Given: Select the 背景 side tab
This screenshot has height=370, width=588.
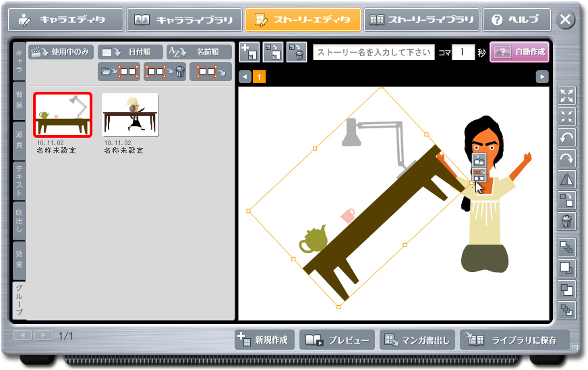Looking at the screenshot, I should click(x=19, y=101).
